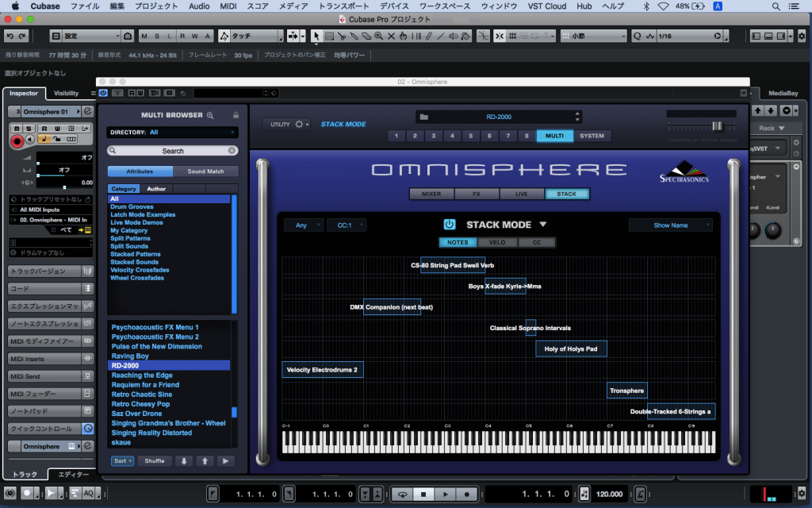Viewport: 812px width, 508px height.
Task: Switch to the MIXER page
Action: pos(431,194)
